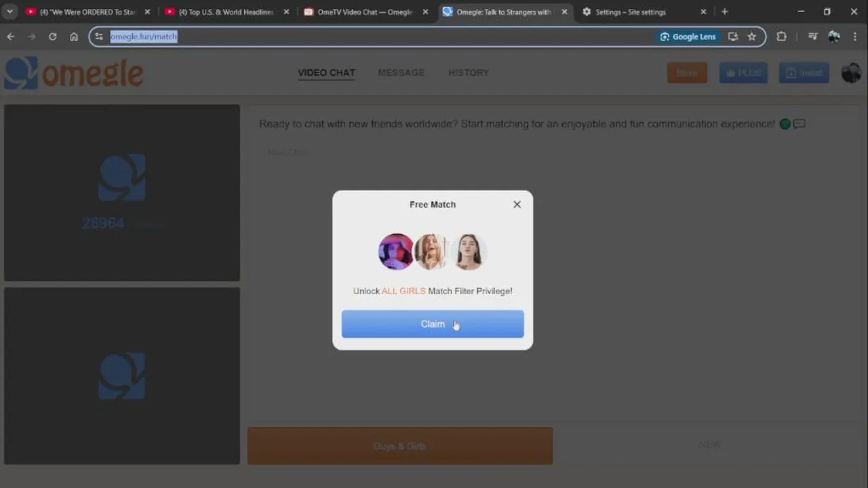
Task: Reload the current page
Action: 52,37
